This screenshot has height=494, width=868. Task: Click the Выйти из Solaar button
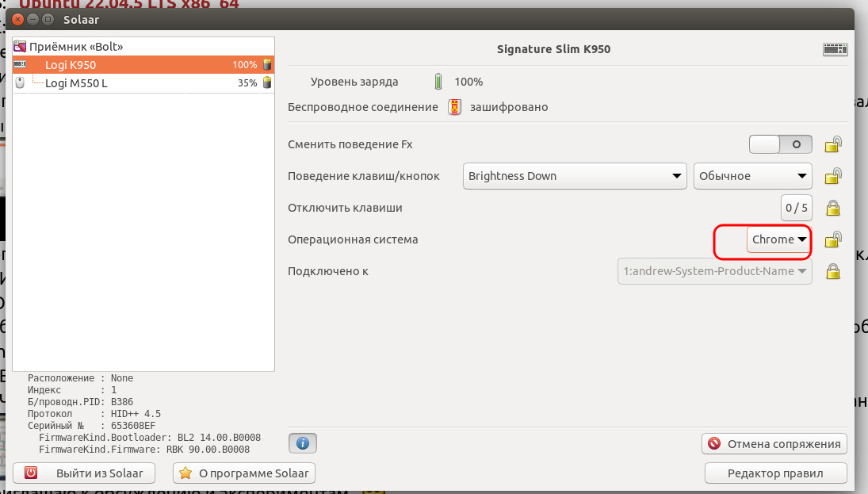(x=84, y=473)
